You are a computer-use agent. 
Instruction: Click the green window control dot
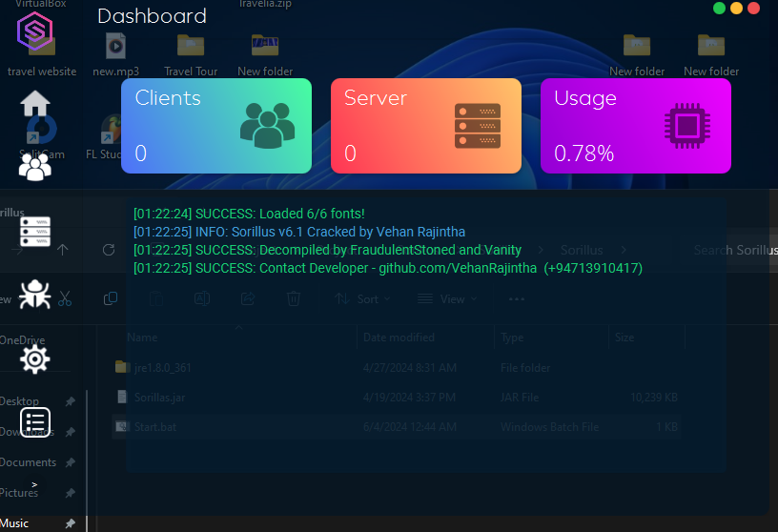coord(719,9)
